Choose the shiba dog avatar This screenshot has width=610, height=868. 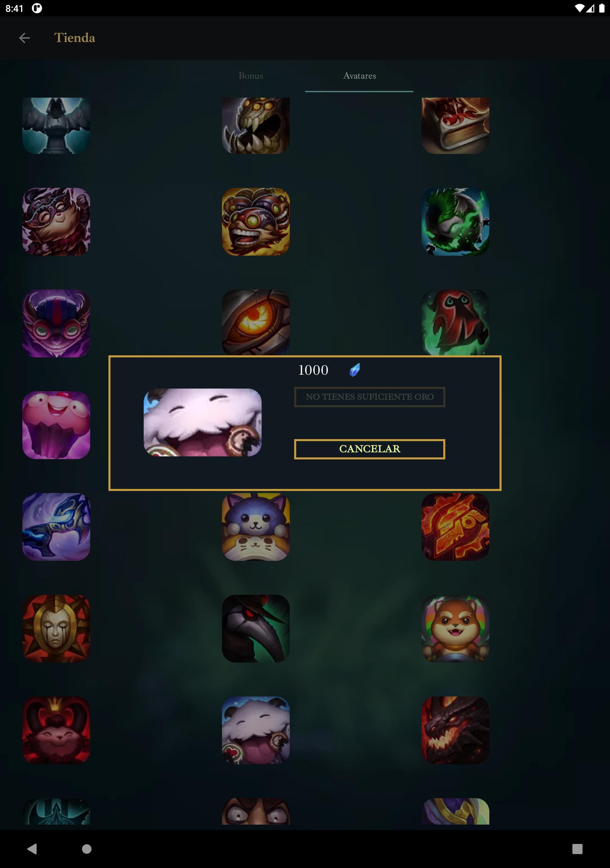(455, 628)
